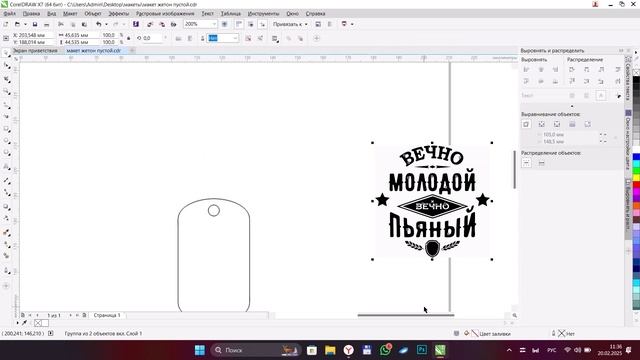Image resolution: width=640 pixels, height=360 pixels.
Task: Open the Файл menu
Action: (10, 13)
